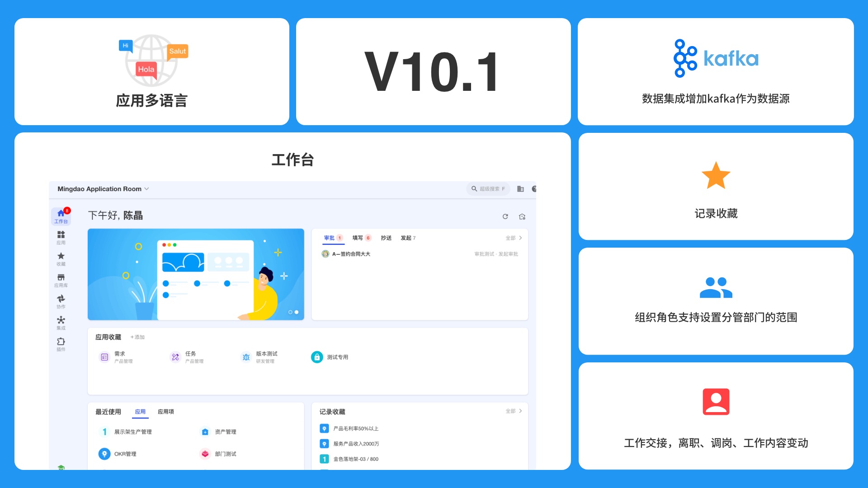The width and height of the screenshot is (868, 488).
Task: Expand 审批 task item A-签约合同大大
Action: pos(352,253)
